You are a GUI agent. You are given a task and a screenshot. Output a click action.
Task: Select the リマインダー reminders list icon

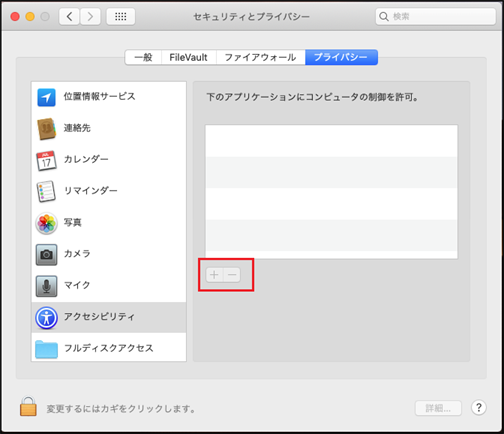46,192
